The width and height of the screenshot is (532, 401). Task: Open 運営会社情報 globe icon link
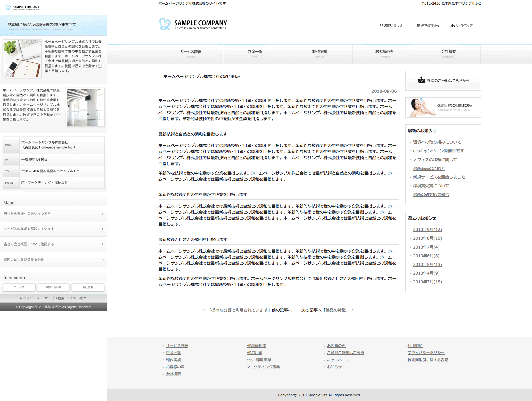click(x=428, y=25)
